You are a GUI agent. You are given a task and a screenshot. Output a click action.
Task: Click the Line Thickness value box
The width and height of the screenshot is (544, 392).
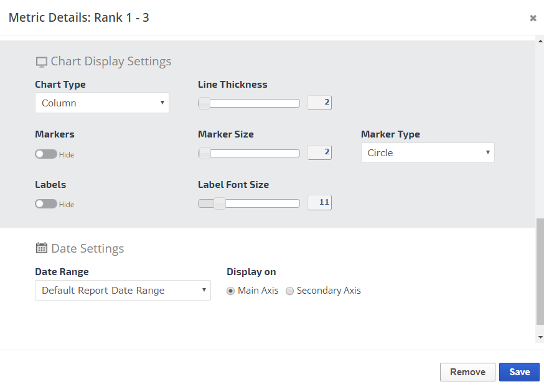(320, 103)
